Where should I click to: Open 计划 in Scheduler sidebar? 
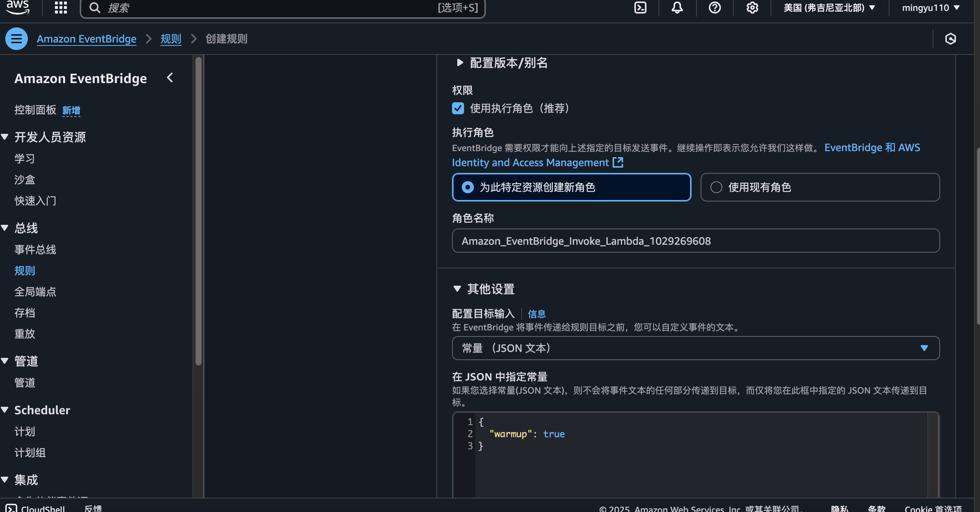25,431
